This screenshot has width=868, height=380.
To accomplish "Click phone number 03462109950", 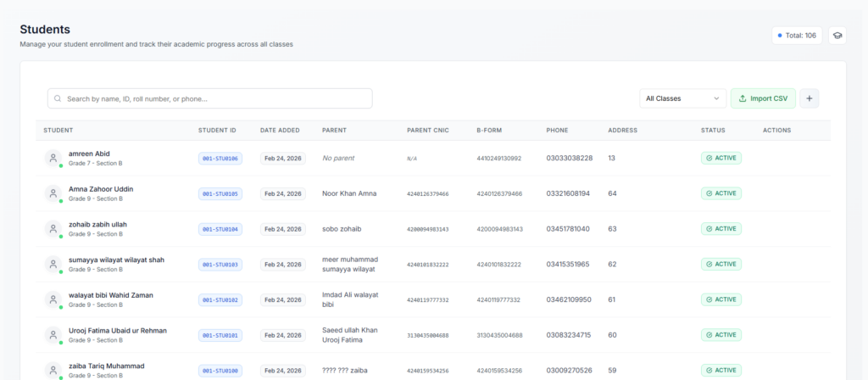I will click(569, 299).
